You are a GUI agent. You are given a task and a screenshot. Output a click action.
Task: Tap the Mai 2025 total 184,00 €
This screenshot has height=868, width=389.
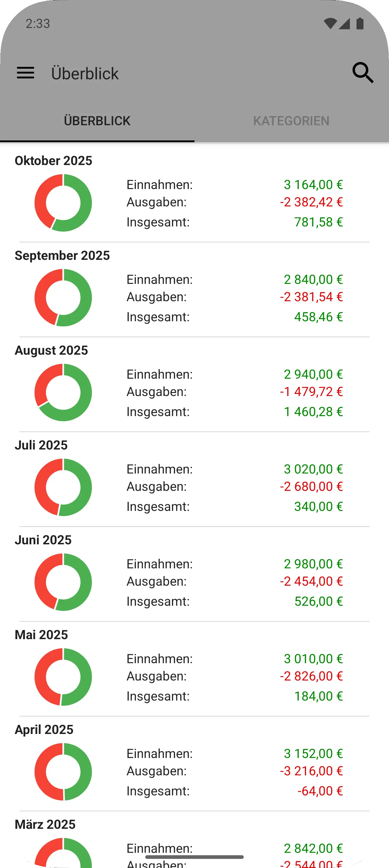[318, 696]
